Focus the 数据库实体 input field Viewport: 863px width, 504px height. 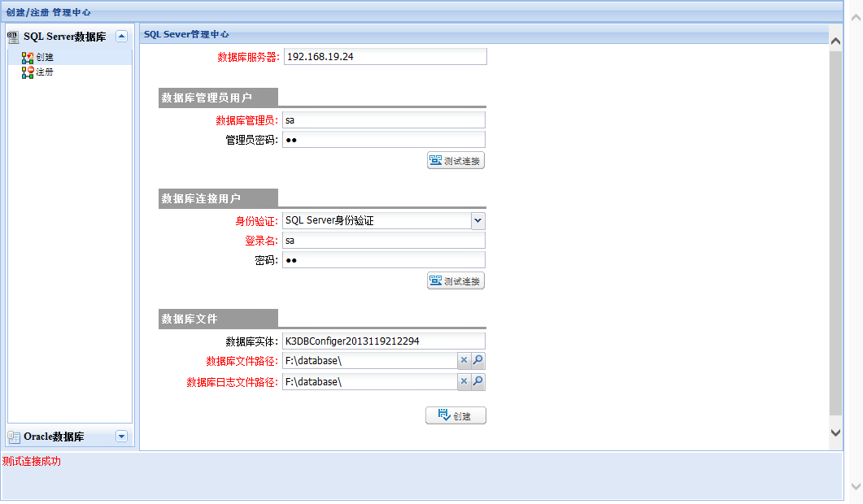384,341
